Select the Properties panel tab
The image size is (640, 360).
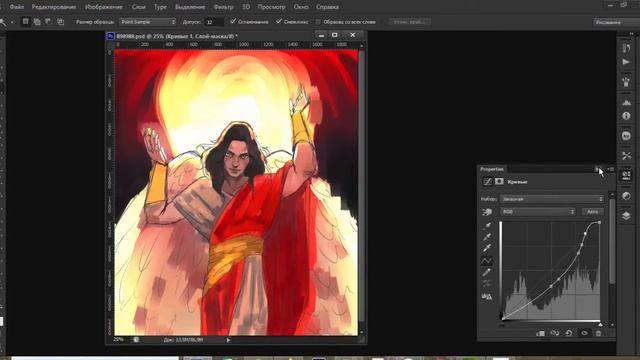[492, 169]
